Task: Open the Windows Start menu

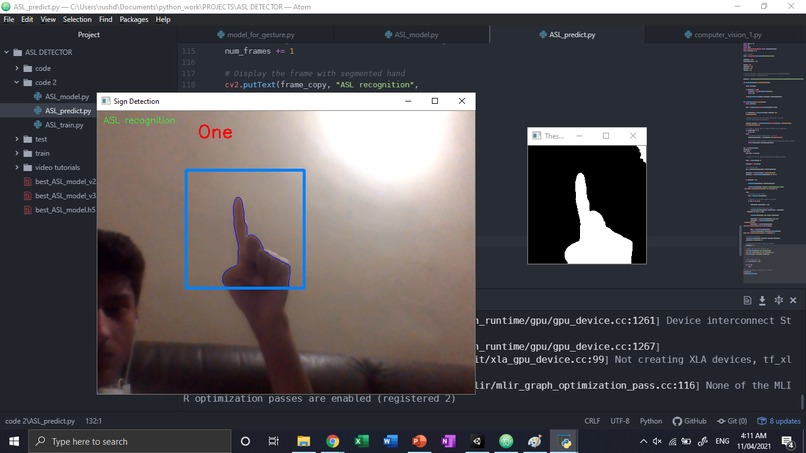Action: [x=14, y=441]
